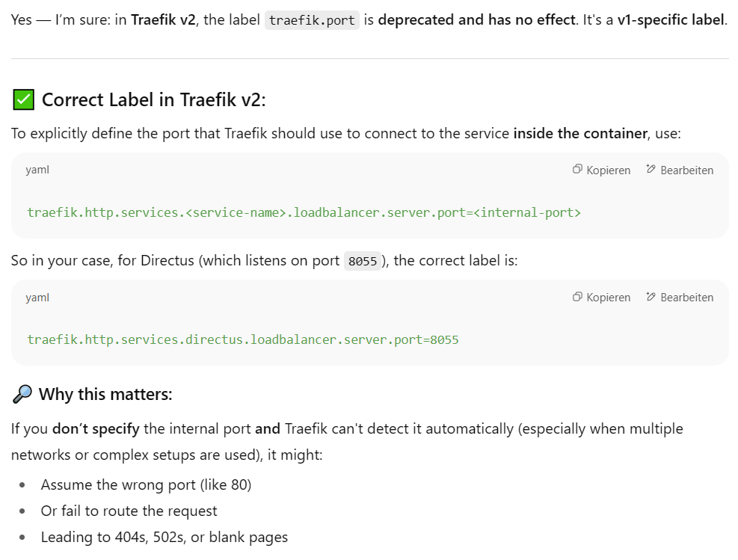Click the bullet Leading to 404s, 502s
Viewport: 738px width, 560px height.
click(164, 537)
